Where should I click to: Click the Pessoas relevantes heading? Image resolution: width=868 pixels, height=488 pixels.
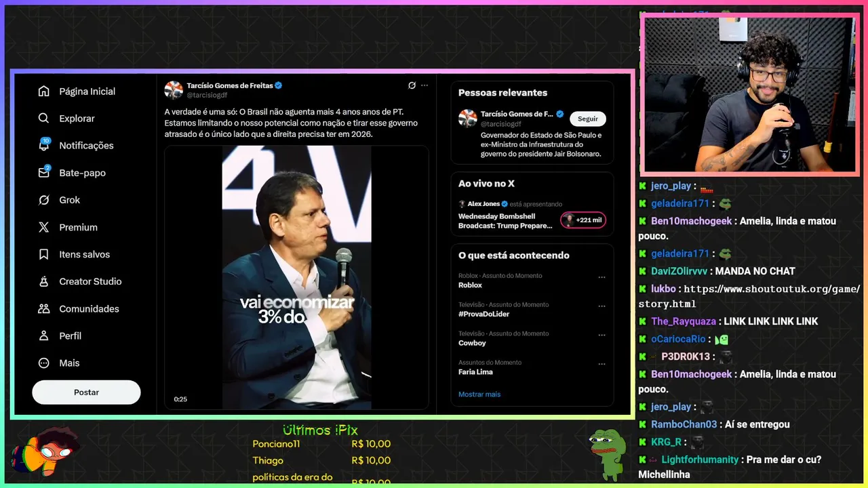point(502,93)
